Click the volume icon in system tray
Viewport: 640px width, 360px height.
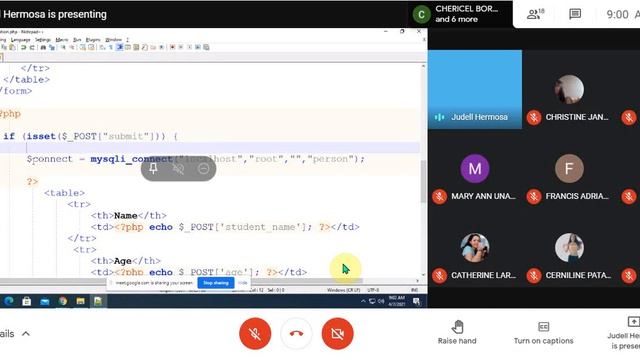[x=381, y=301]
